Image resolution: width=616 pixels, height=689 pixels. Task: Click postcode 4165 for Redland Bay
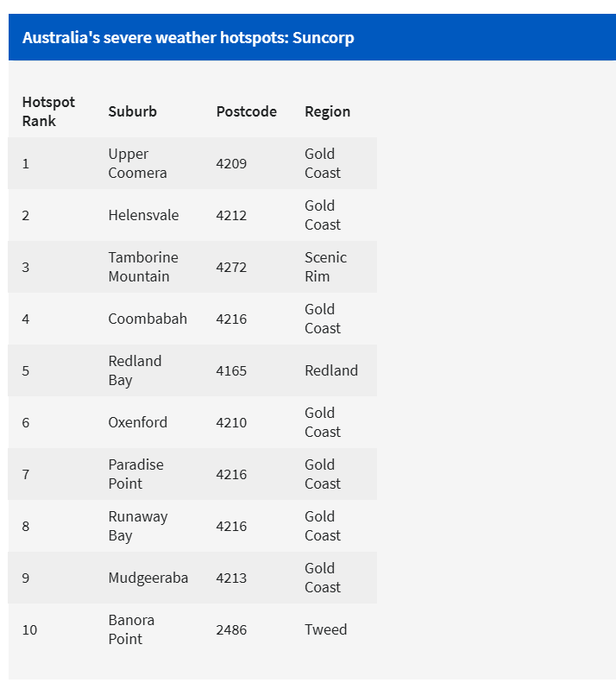click(x=231, y=370)
